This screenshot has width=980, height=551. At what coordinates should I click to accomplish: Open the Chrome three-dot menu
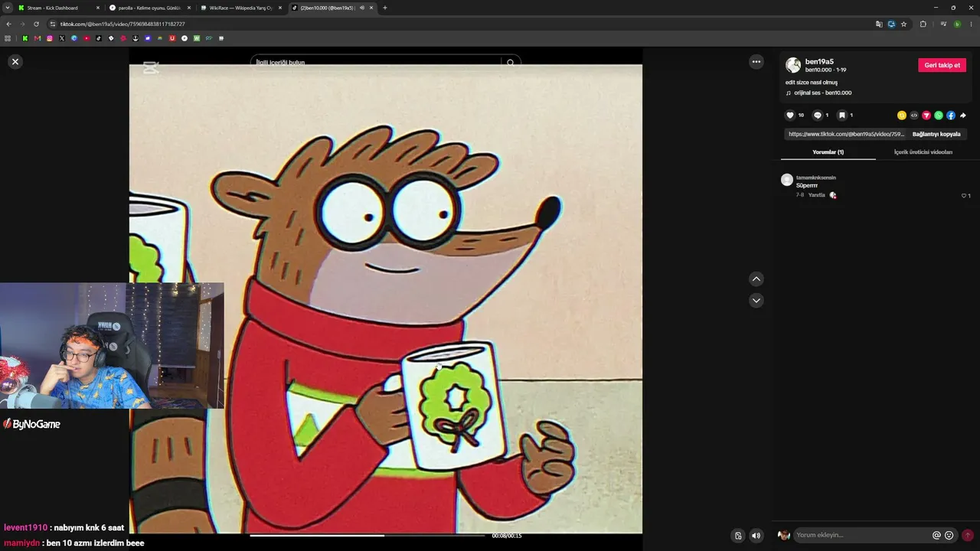972,24
